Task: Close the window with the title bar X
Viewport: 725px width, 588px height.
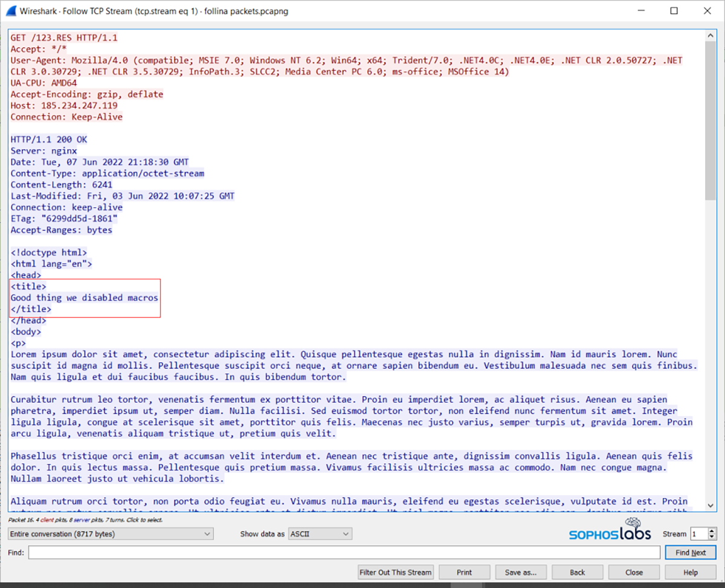Action: 707,10
